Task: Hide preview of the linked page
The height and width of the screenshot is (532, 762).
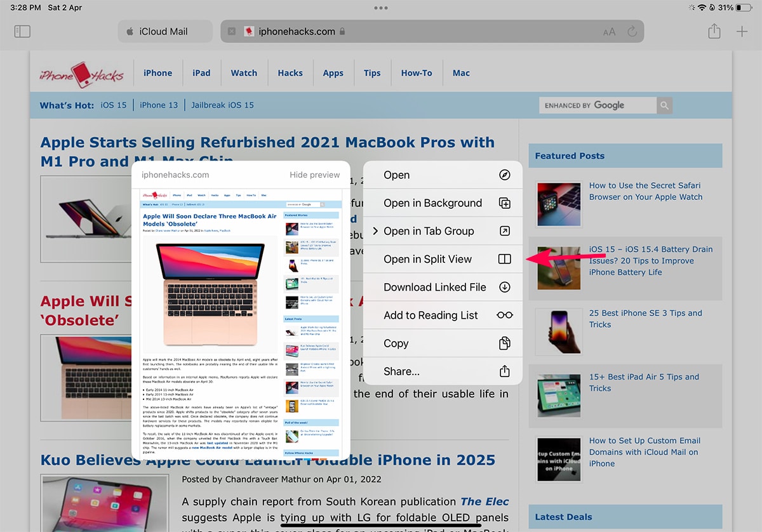Action: point(314,175)
